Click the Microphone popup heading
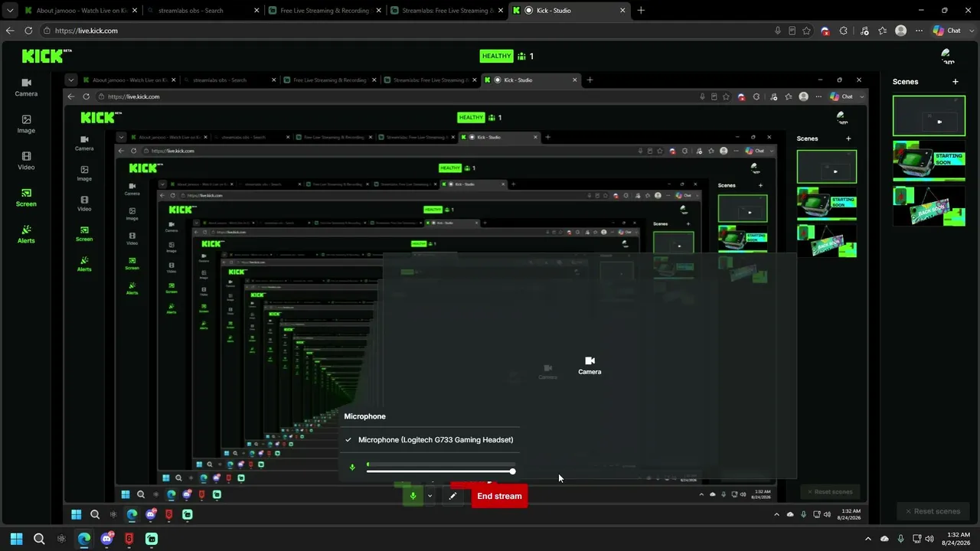This screenshot has height=551, width=980. coord(364,416)
